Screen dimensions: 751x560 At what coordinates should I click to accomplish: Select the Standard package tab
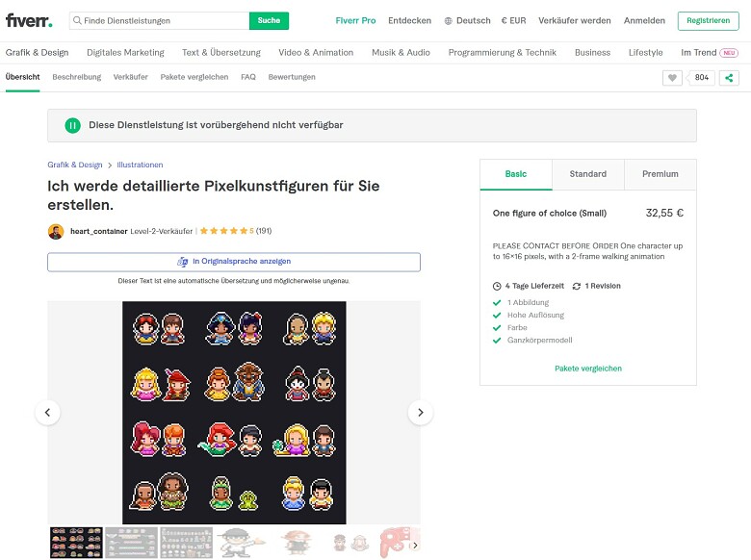point(587,174)
